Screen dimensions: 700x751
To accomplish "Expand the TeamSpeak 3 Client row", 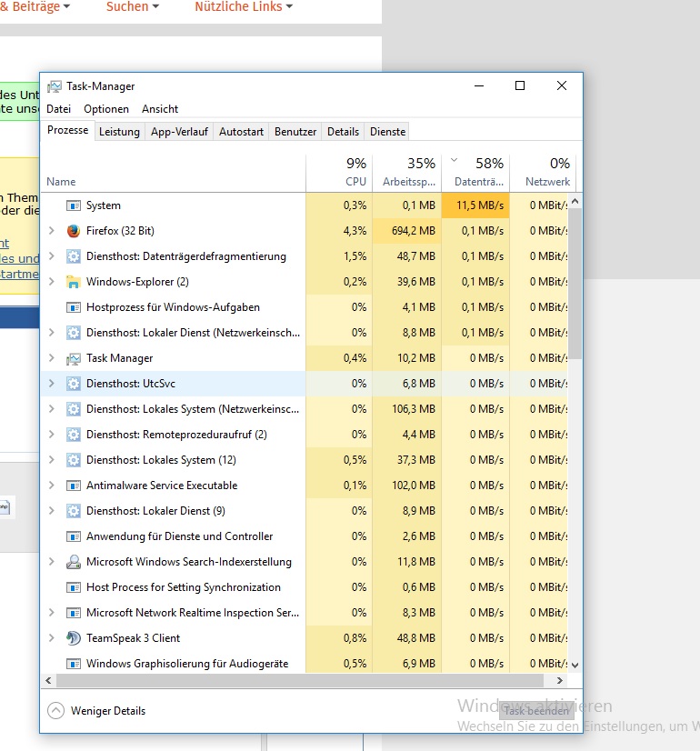I will click(x=52, y=638).
